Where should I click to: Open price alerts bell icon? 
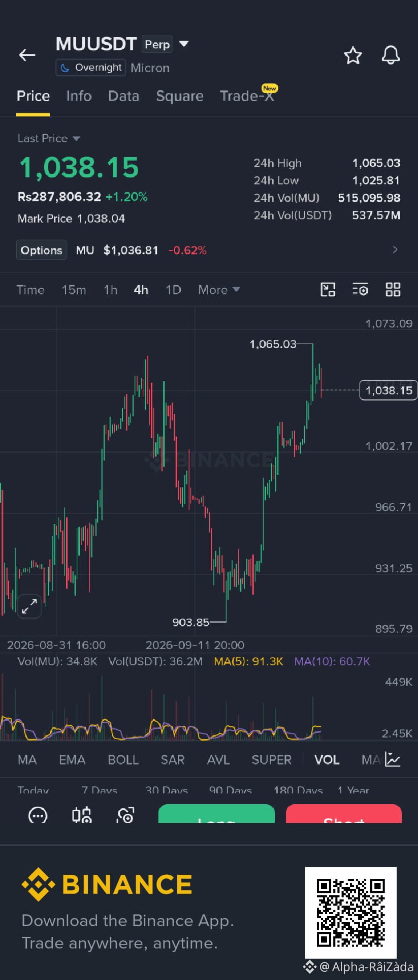(x=391, y=55)
